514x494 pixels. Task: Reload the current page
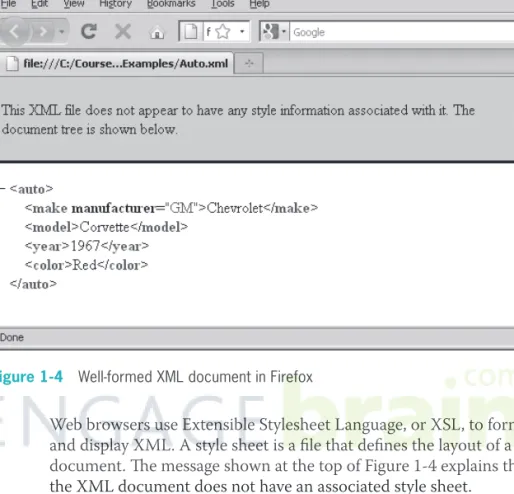89,32
